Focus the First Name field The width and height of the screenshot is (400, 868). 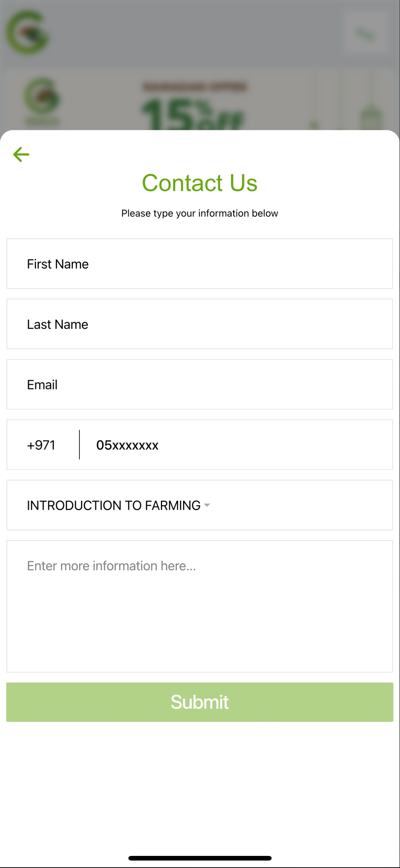(200, 264)
